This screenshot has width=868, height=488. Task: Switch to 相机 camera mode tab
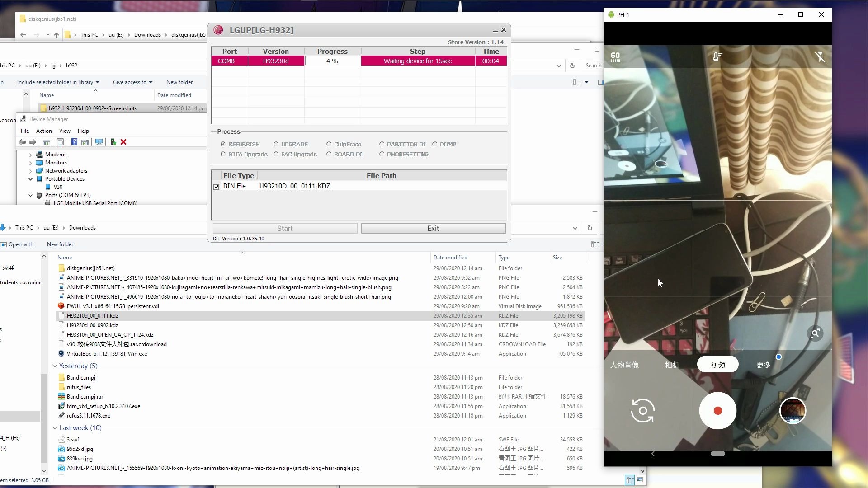671,365
